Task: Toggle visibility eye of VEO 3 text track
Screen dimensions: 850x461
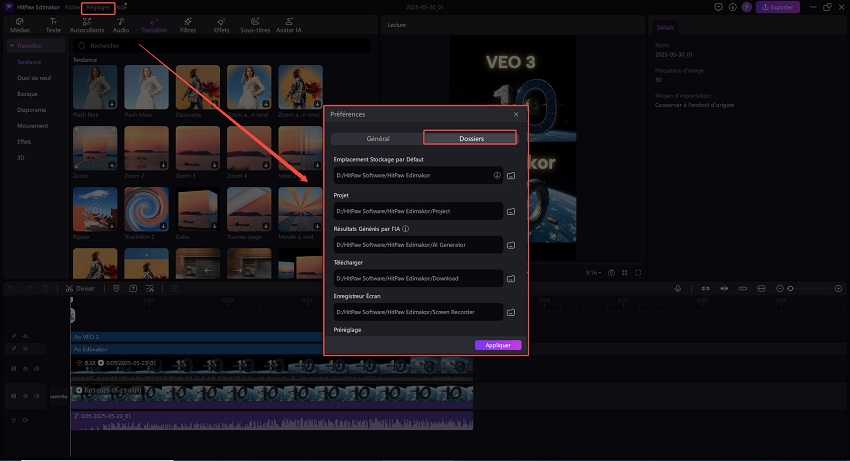Action: pos(25,336)
